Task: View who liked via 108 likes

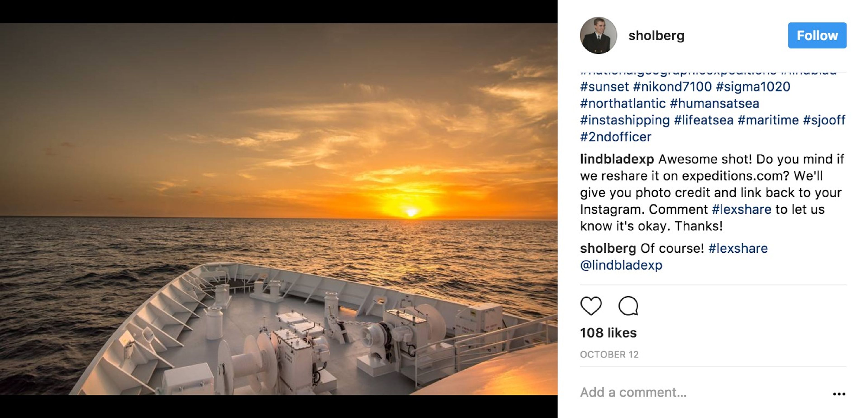Action: [x=608, y=333]
